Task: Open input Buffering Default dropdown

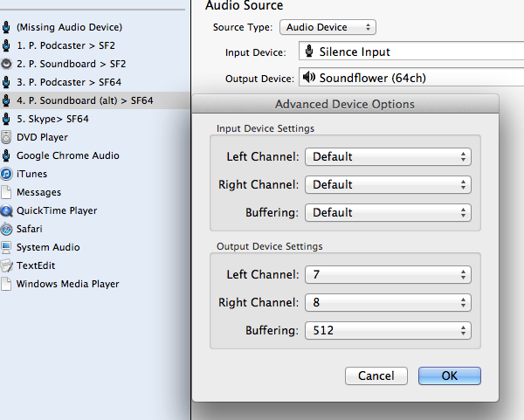Action: (388, 212)
